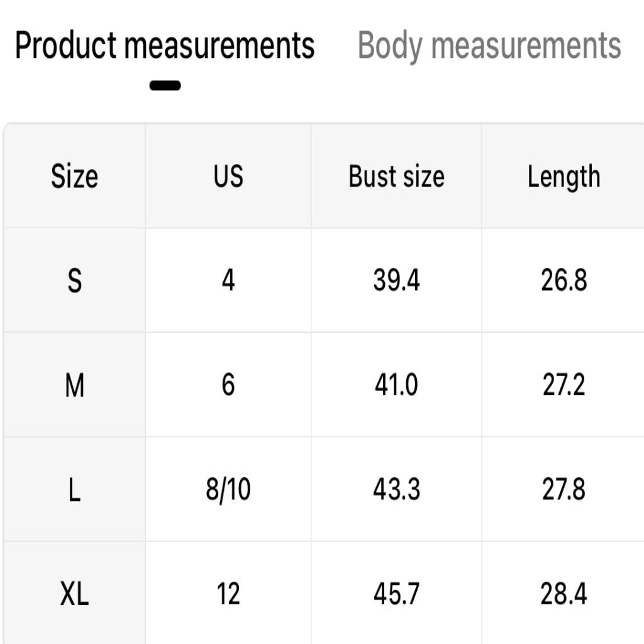
Task: Click bust size 41.0 value
Action: [396, 385]
